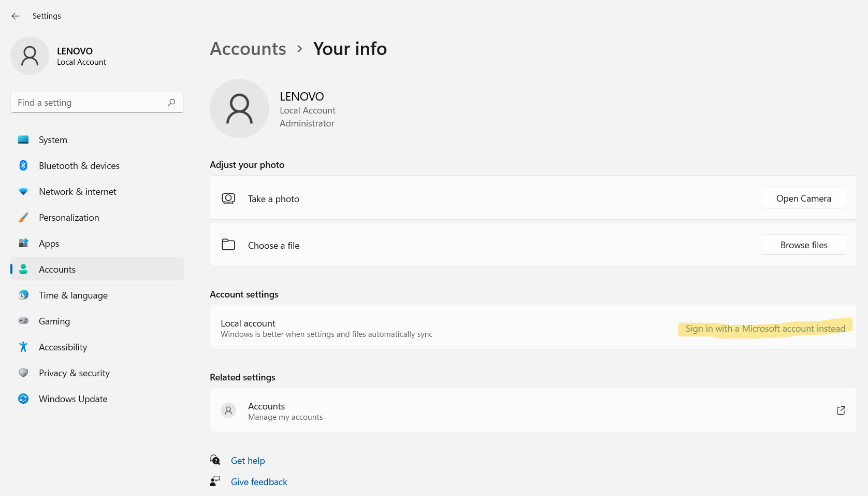868x496 pixels.
Task: Focus the Find a setting search box
Action: tap(91, 103)
